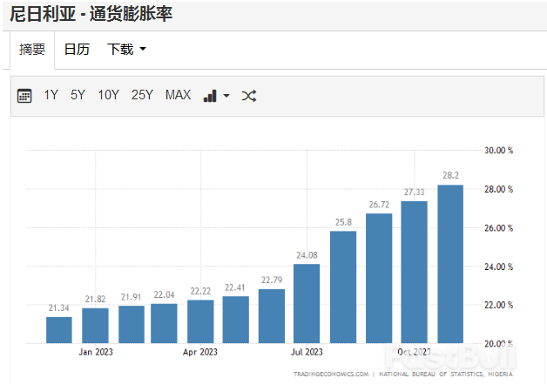Click the Jul 2023 axis label
The image size is (547, 392).
point(307,352)
